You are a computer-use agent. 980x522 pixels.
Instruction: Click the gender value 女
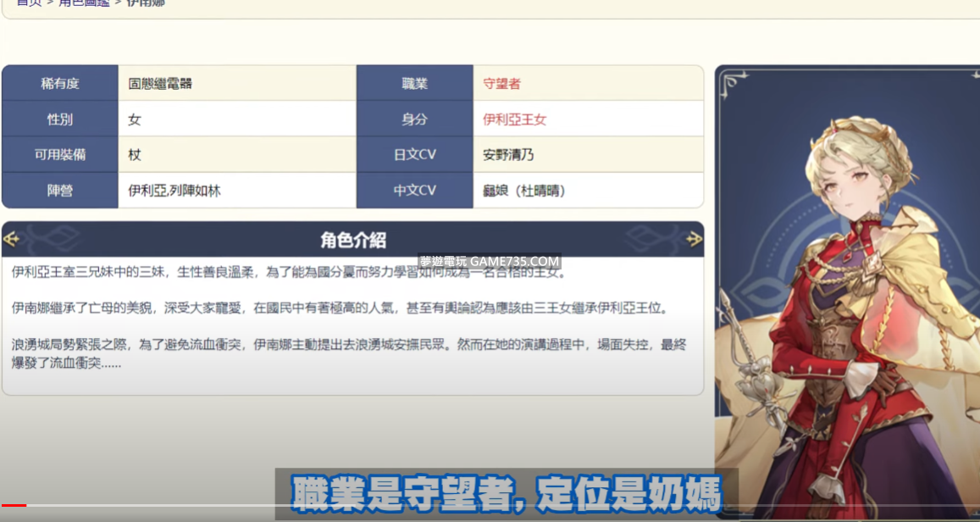point(135,119)
